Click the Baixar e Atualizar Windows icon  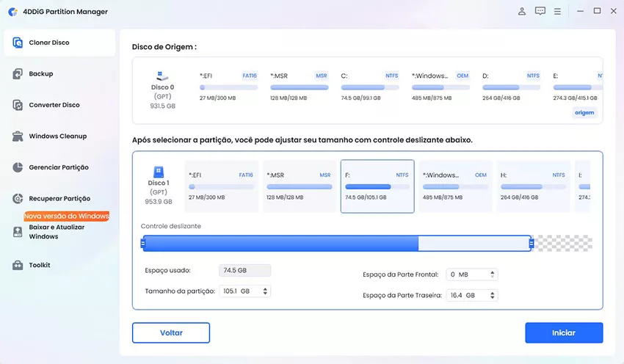(x=18, y=232)
